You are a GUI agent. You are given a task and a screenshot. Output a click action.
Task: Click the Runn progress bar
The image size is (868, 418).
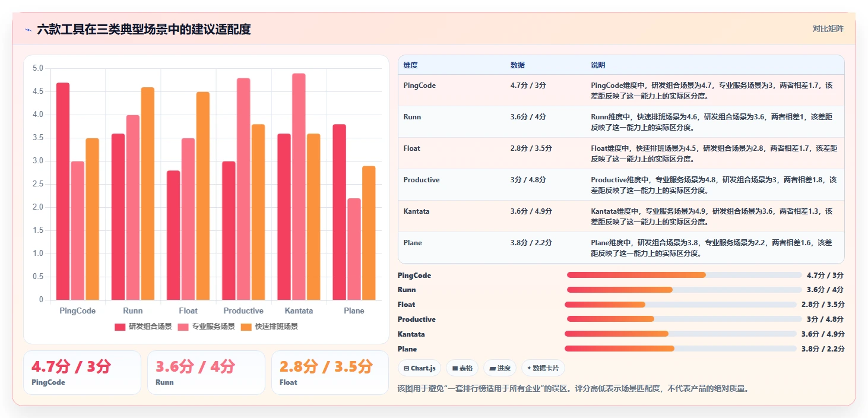(684, 290)
